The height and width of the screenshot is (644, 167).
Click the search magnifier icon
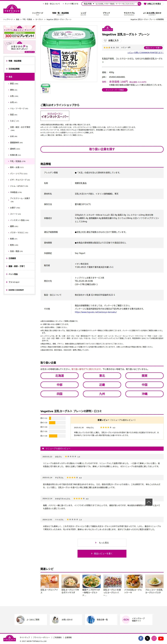tap(139, 4)
